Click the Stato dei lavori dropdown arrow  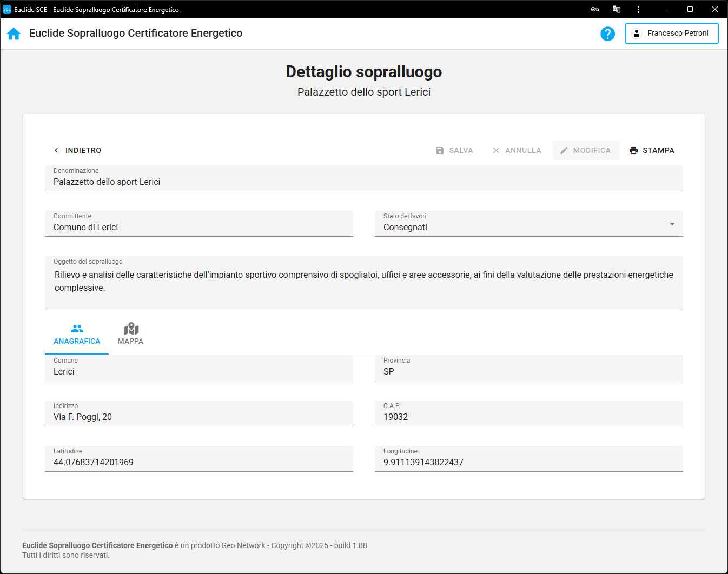point(672,224)
